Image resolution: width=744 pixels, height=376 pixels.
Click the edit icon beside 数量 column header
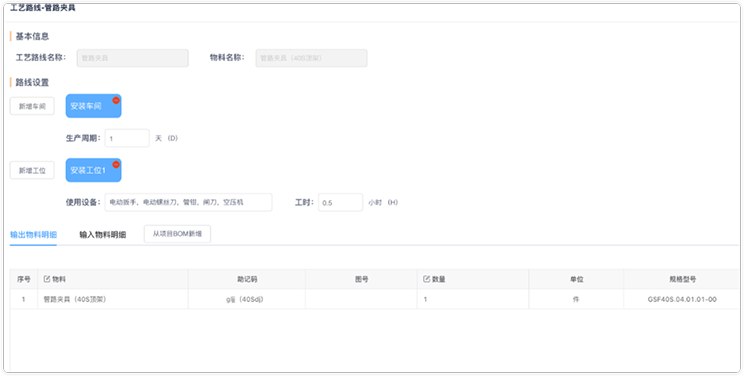pos(426,279)
